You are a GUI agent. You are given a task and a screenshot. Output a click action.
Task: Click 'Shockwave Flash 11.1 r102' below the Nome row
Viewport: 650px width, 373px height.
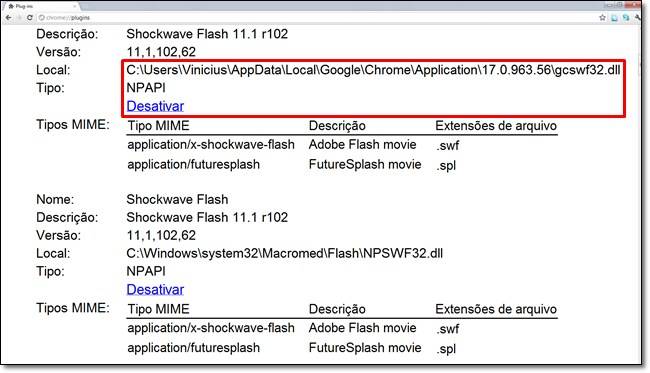tap(207, 218)
